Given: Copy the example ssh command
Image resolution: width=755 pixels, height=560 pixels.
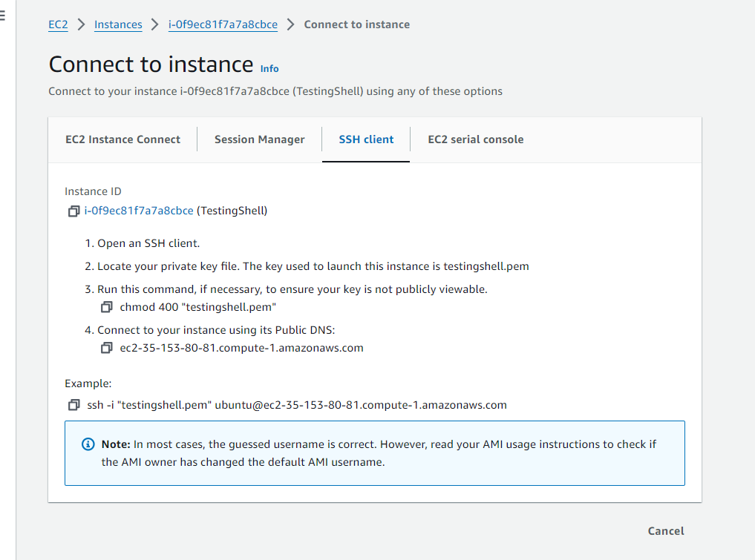Looking at the screenshot, I should 73,405.
